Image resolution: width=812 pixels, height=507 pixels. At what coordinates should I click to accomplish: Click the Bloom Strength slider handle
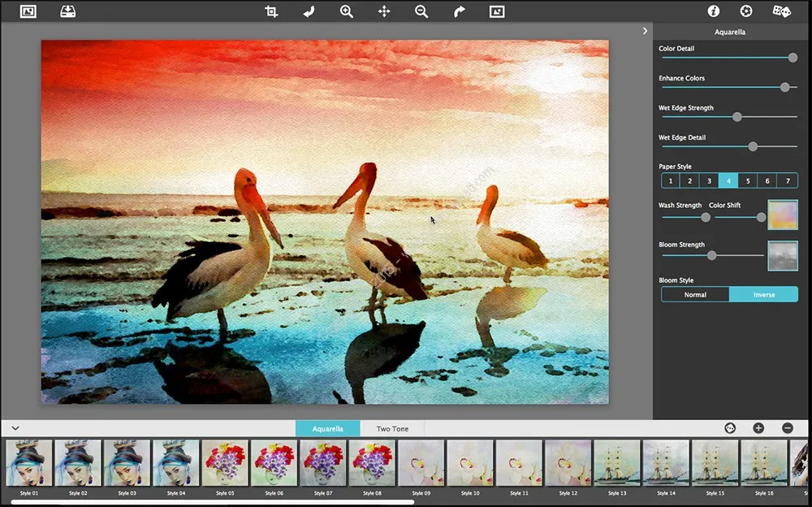(712, 255)
